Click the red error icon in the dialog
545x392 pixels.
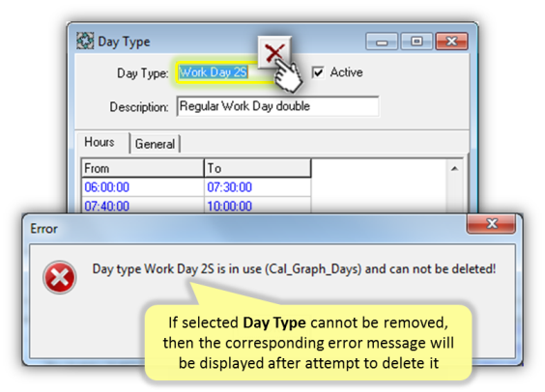click(60, 277)
